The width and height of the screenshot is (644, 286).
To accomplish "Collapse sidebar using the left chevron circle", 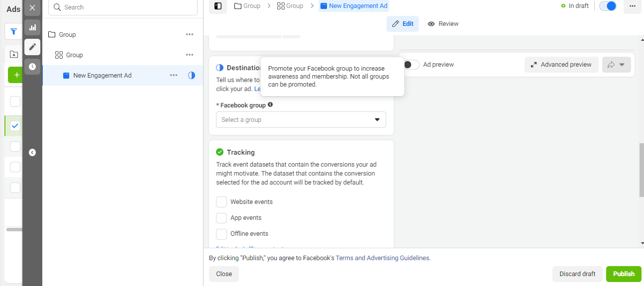I will click(32, 153).
